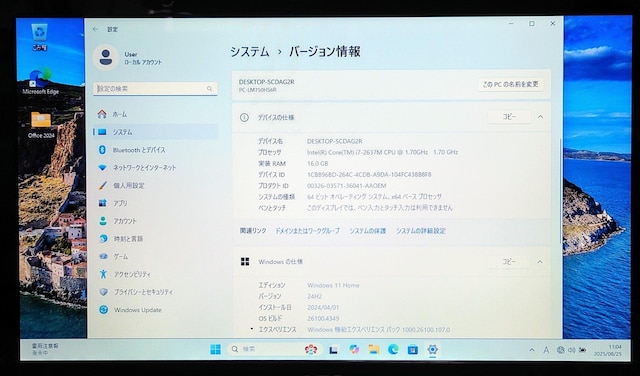This screenshot has width=640, height=376.
Task: Click the プロダクト ID value 00326-03571-36041-AAOEM
Action: pyautogui.click(x=347, y=186)
